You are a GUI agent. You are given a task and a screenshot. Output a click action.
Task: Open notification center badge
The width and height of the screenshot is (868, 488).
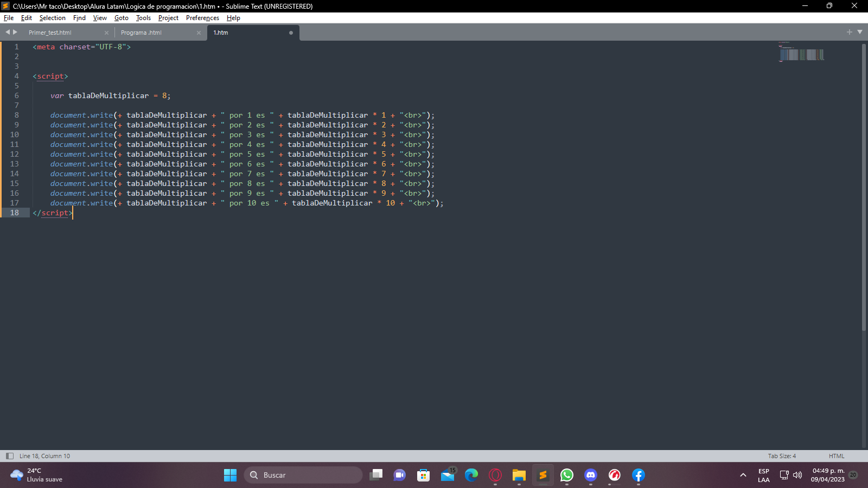coord(853,475)
